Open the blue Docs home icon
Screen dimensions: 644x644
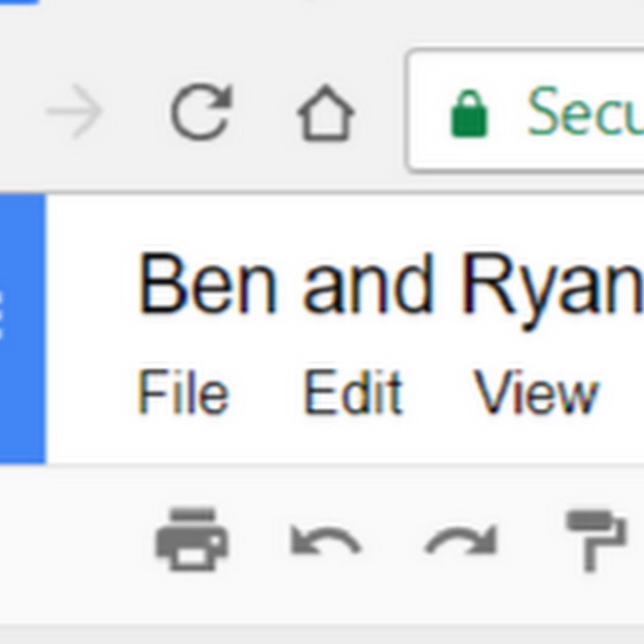click(x=21, y=329)
